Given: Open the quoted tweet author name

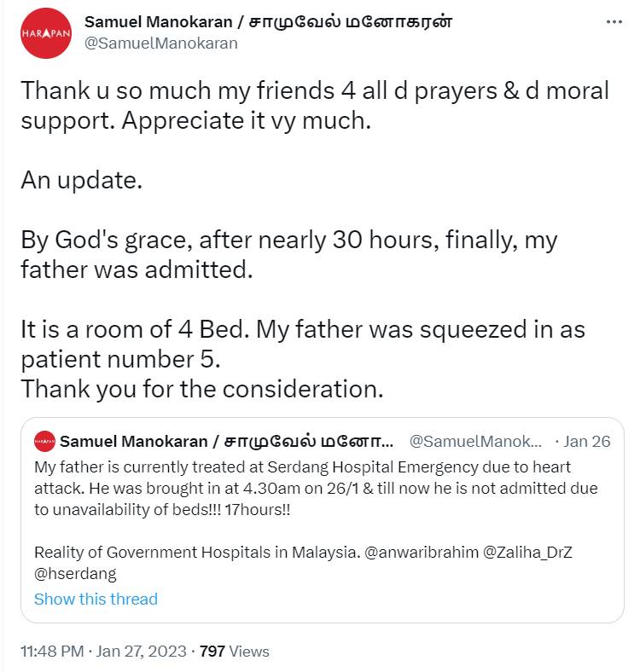Looking at the screenshot, I should coord(226,442).
